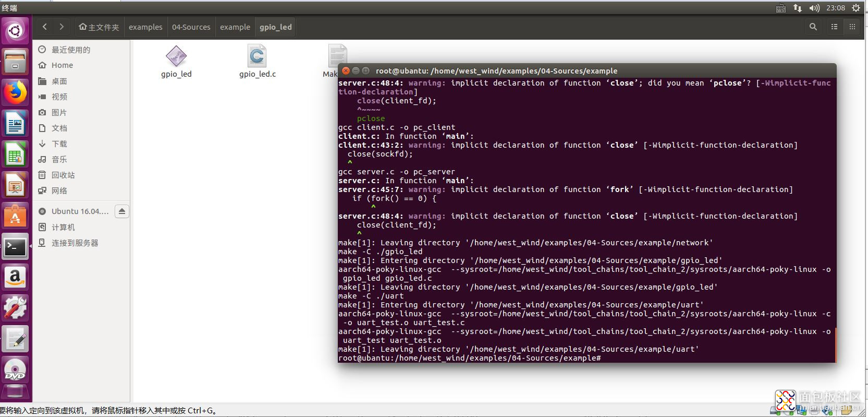Click 'gcc client.c -o pc_client' line
868x417 pixels.
[x=397, y=127]
